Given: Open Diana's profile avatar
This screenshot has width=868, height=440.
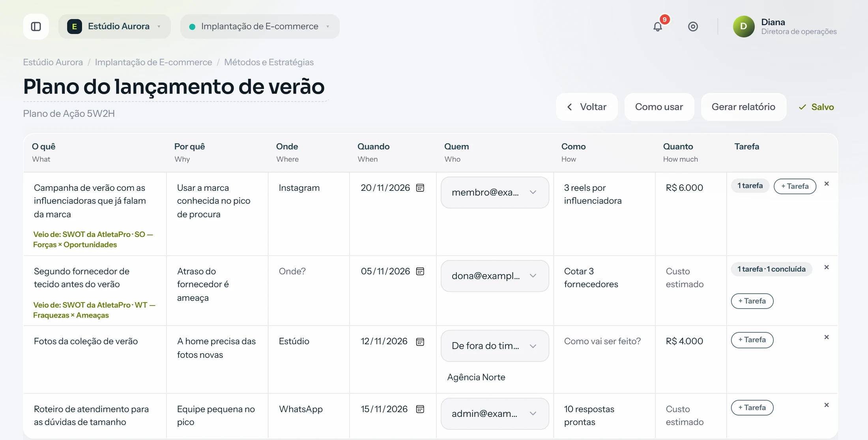Looking at the screenshot, I should pyautogui.click(x=743, y=26).
